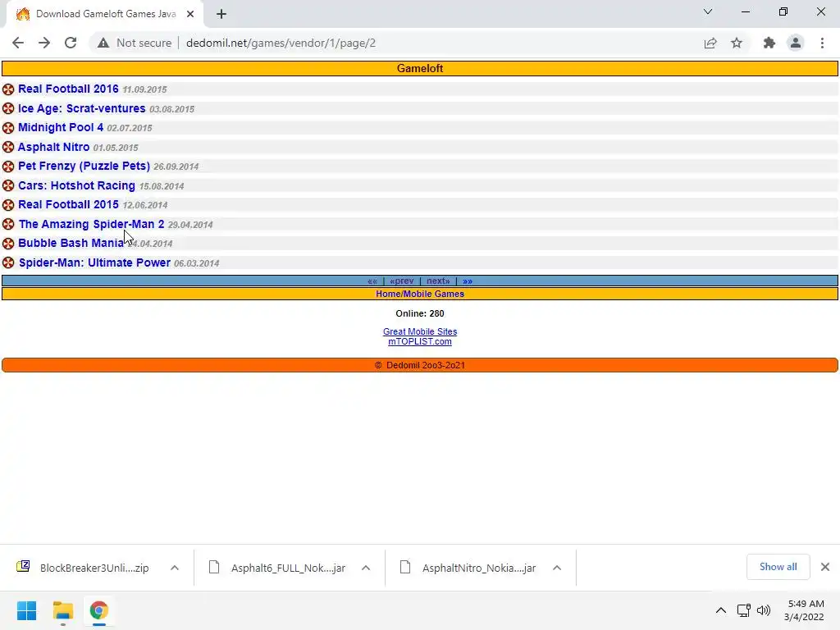Open Ice Age: Scrat-ventures link
The image size is (840, 630).
pyautogui.click(x=81, y=108)
